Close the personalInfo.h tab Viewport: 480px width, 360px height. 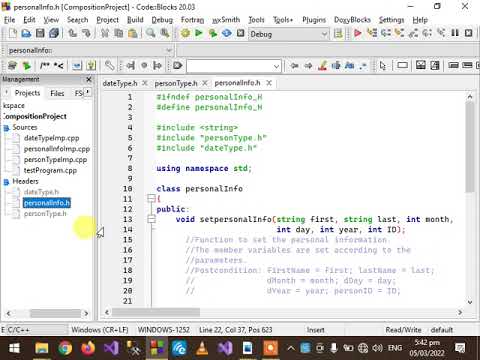point(269,83)
